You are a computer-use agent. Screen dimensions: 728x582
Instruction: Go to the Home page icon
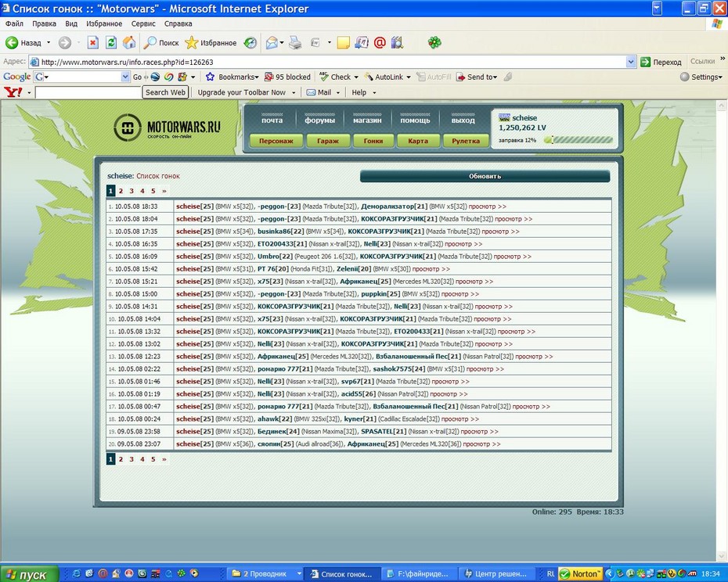pyautogui.click(x=129, y=43)
